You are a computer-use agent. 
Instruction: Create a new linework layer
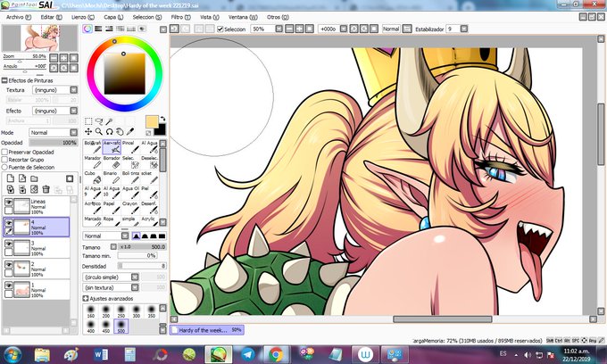point(22,178)
